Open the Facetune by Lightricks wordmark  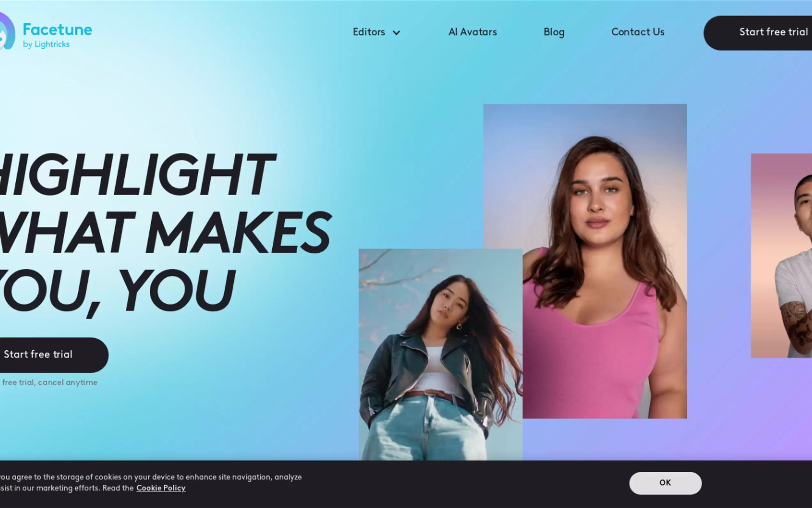58,35
